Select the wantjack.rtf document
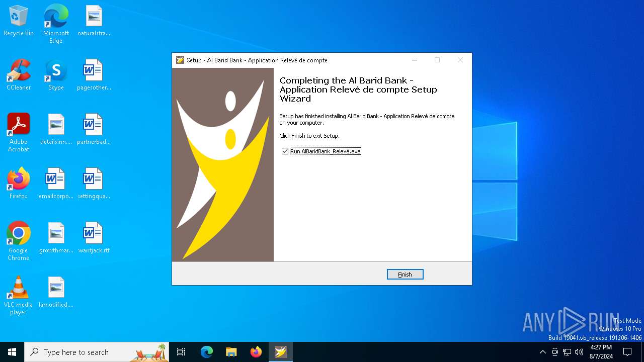This screenshot has height=362, width=644. tap(94, 238)
